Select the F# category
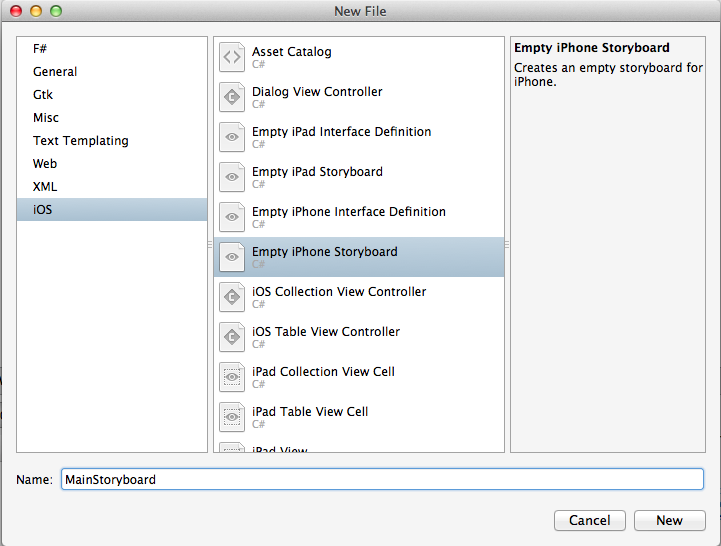 click(x=41, y=48)
